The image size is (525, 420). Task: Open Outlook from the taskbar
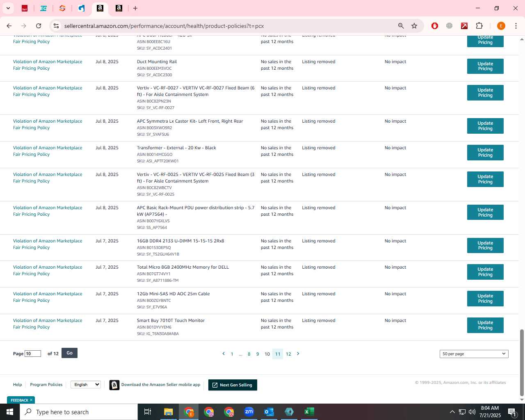[269, 412]
